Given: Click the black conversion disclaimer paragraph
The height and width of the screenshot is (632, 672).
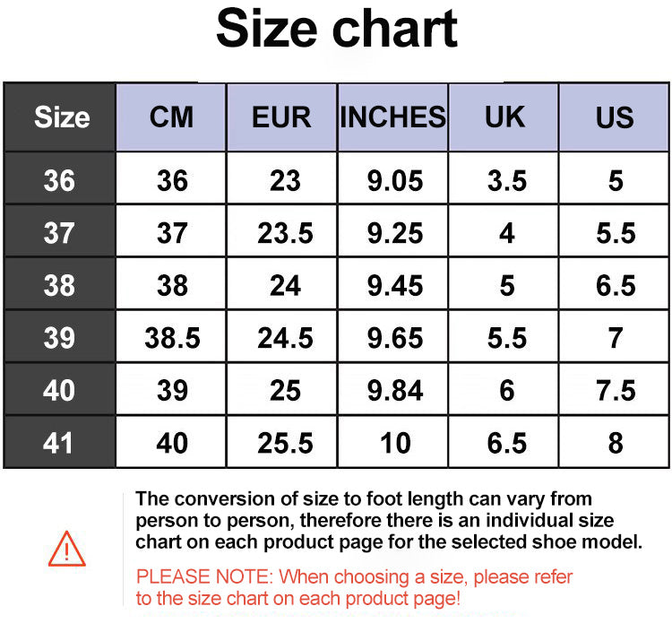Looking at the screenshot, I should point(389,520).
